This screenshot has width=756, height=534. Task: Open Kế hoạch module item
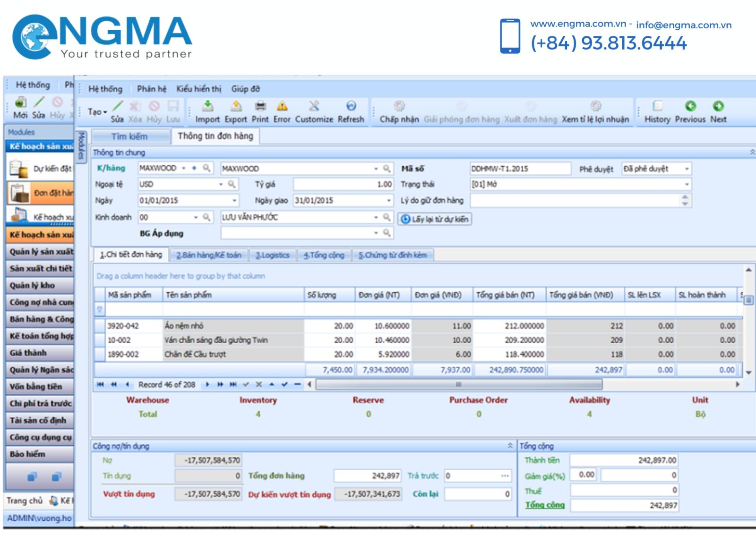pyautogui.click(x=41, y=216)
